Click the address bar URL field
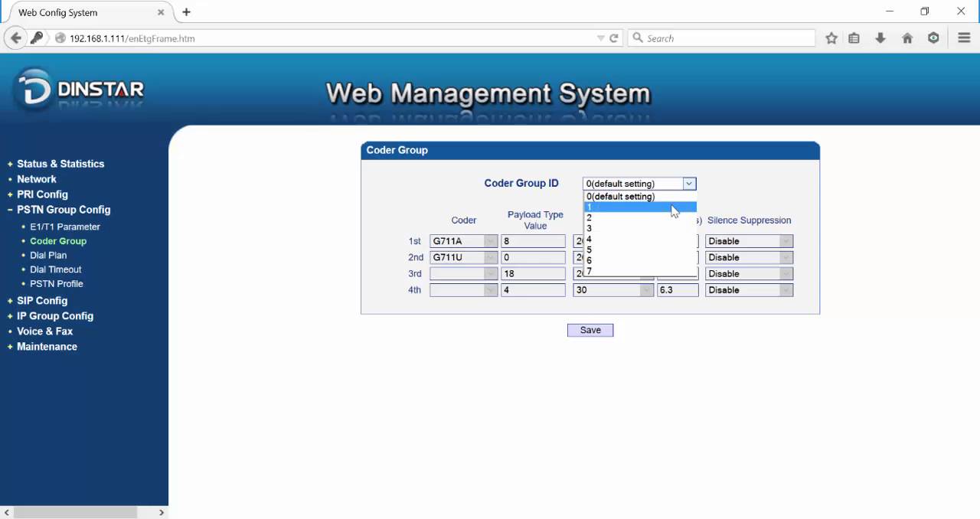Screen dimensions: 980x519 click(329, 38)
